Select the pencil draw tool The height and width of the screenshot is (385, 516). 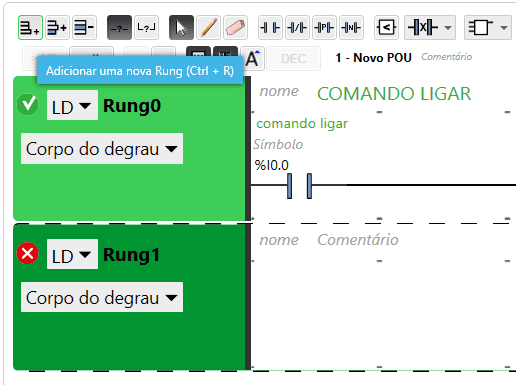208,27
